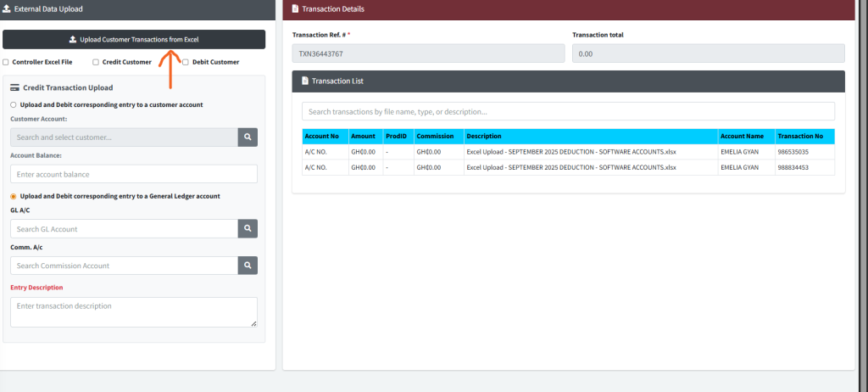Click the External Data Upload header icon
Image resolution: width=868 pixels, height=392 pixels.
[x=8, y=8]
